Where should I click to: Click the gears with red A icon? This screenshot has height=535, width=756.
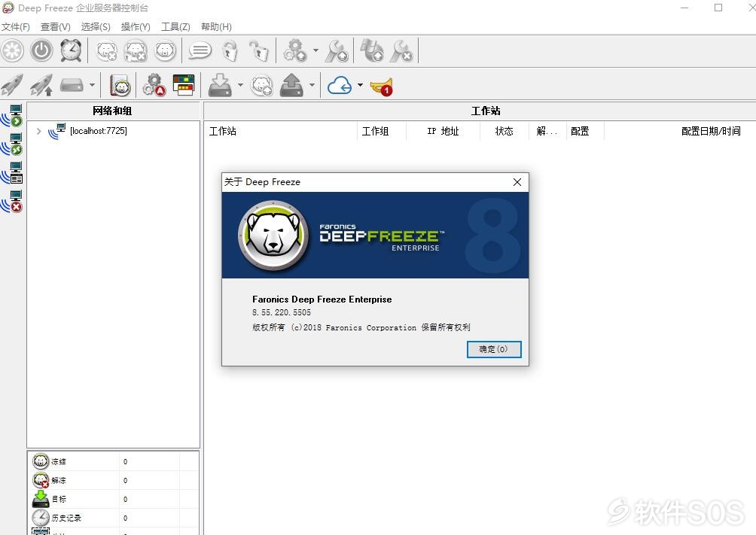tap(154, 85)
